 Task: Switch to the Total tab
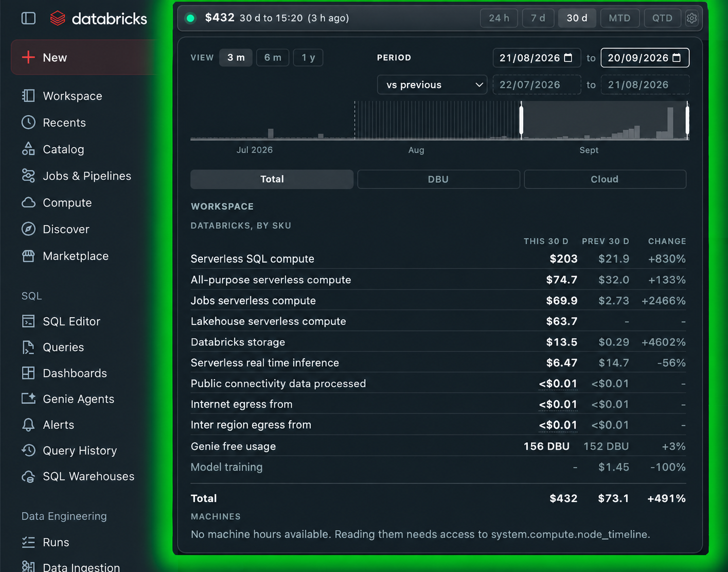point(272,179)
